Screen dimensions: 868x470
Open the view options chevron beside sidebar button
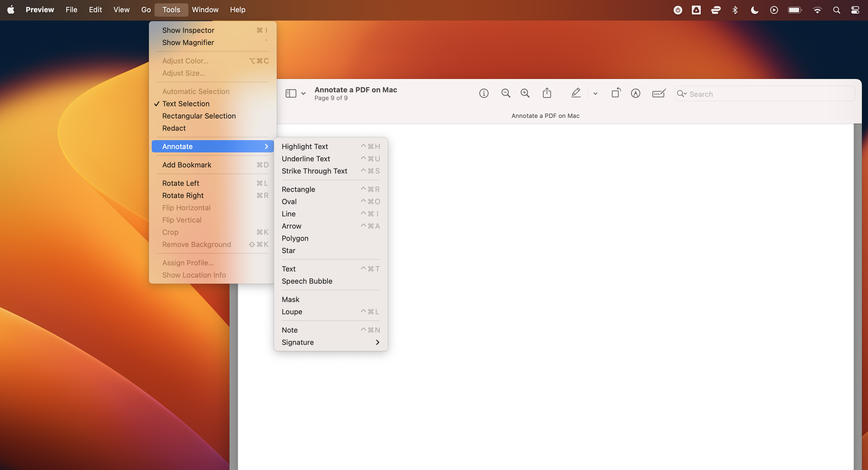click(304, 93)
